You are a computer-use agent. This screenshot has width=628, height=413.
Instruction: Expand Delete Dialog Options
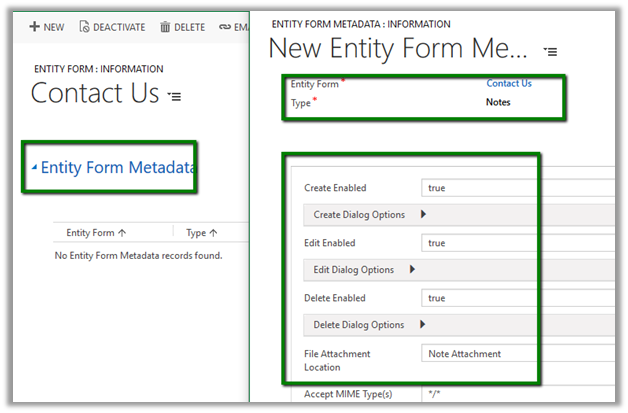tap(423, 325)
